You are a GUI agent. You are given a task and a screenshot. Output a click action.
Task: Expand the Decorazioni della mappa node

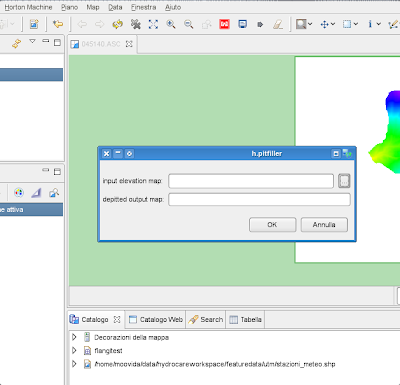pyautogui.click(x=74, y=337)
